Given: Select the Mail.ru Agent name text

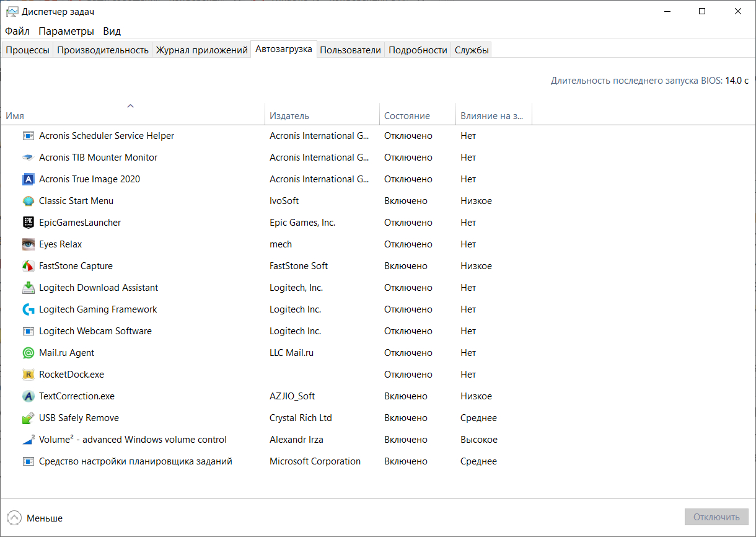Looking at the screenshot, I should click(66, 353).
